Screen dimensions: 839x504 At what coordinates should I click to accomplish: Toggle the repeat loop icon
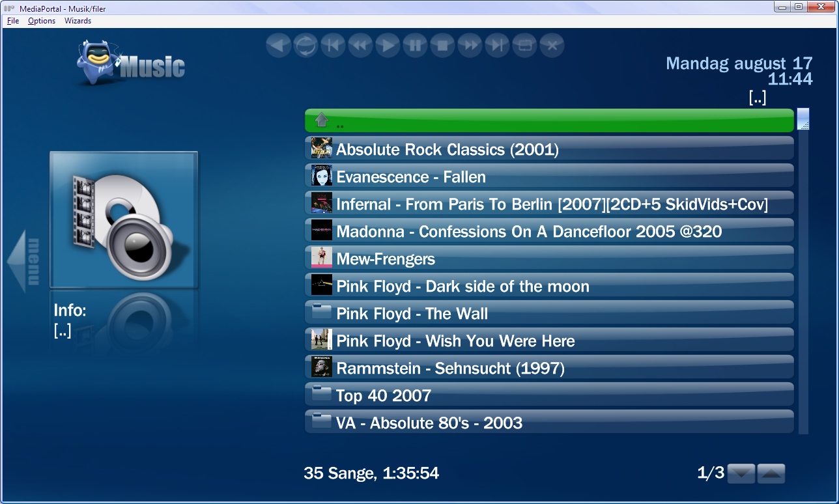[524, 46]
